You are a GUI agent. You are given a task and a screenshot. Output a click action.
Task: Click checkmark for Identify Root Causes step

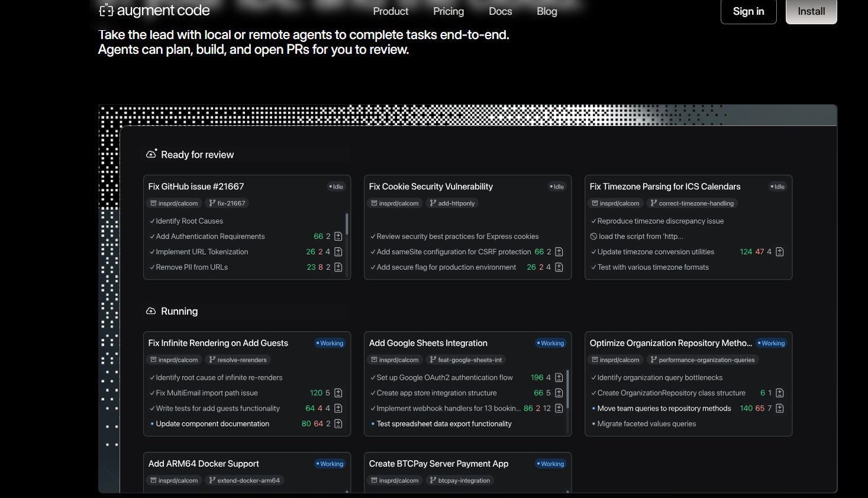point(152,221)
